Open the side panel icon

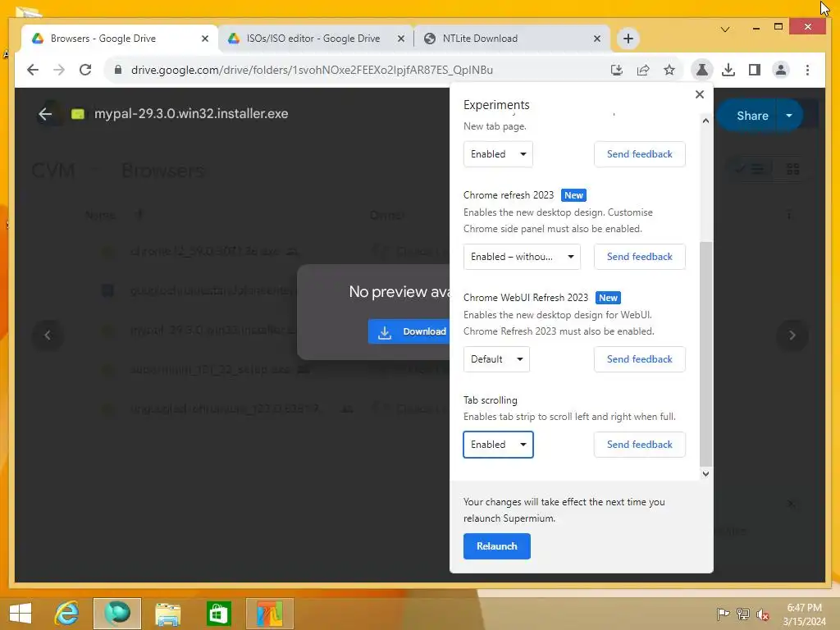coord(755,70)
